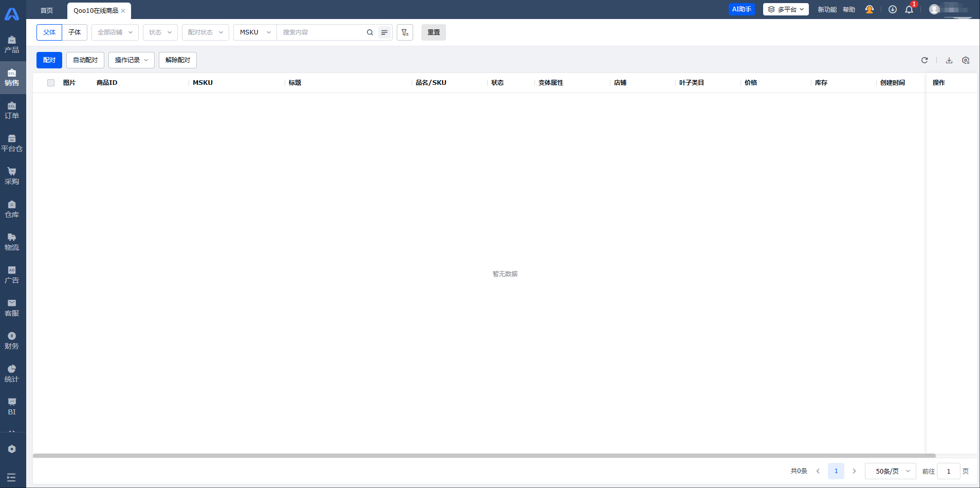980x488 pixels.
Task: Open the MSKU search-type dropdown
Action: coord(255,32)
